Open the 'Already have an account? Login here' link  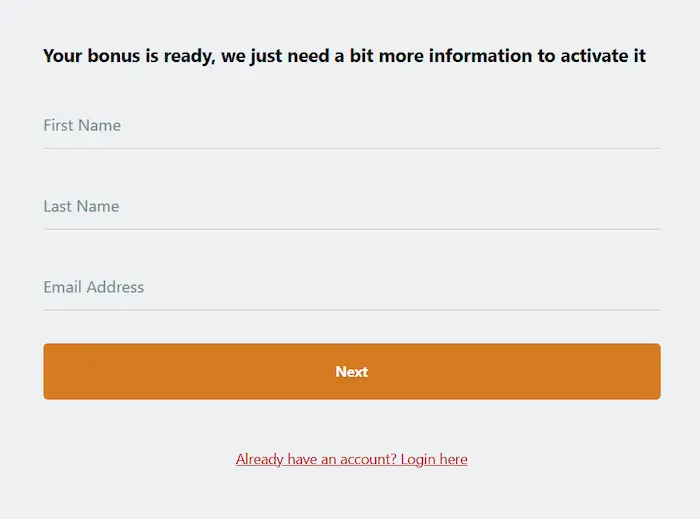click(x=352, y=459)
